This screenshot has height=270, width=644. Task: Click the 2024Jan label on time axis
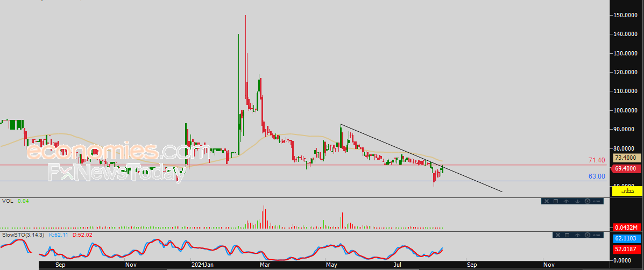203,265
